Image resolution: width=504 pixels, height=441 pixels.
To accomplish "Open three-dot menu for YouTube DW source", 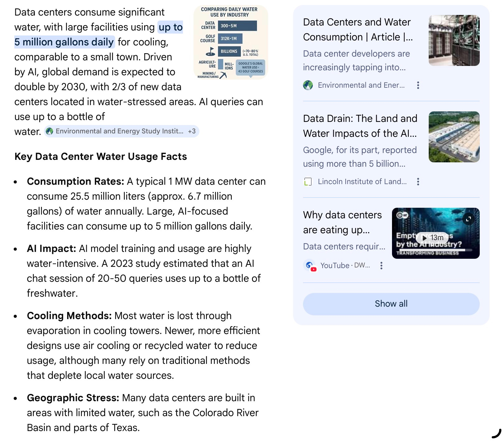I will pos(381,266).
